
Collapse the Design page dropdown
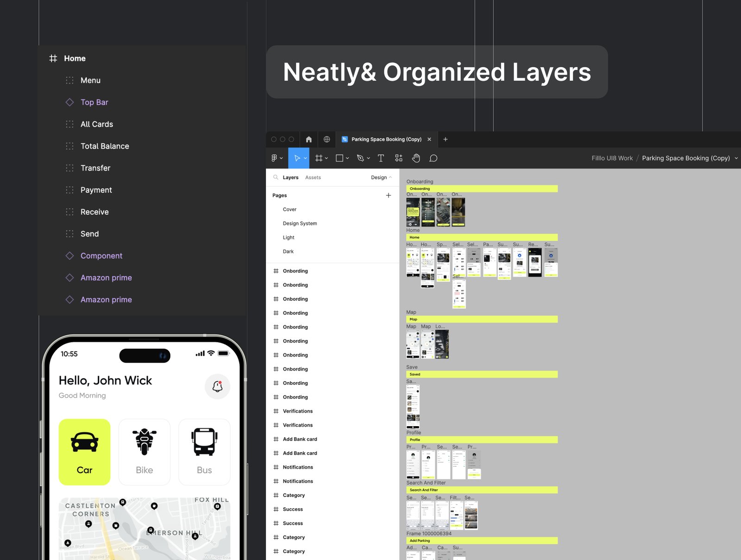coord(381,177)
